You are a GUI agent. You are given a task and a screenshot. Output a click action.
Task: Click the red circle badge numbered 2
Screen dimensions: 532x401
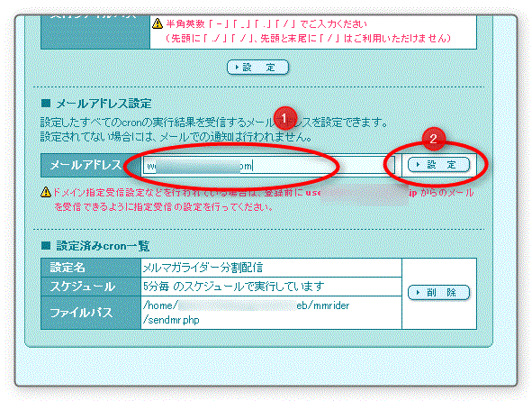pos(434,139)
